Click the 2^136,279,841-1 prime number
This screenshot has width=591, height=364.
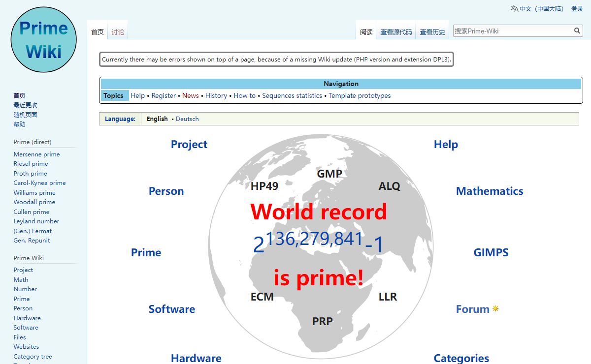(x=318, y=242)
